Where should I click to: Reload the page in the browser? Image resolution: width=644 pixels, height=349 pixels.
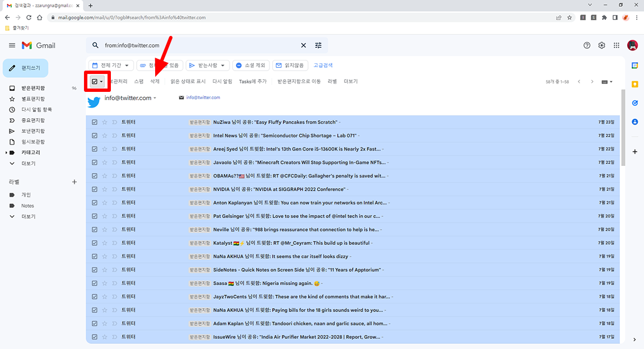29,17
